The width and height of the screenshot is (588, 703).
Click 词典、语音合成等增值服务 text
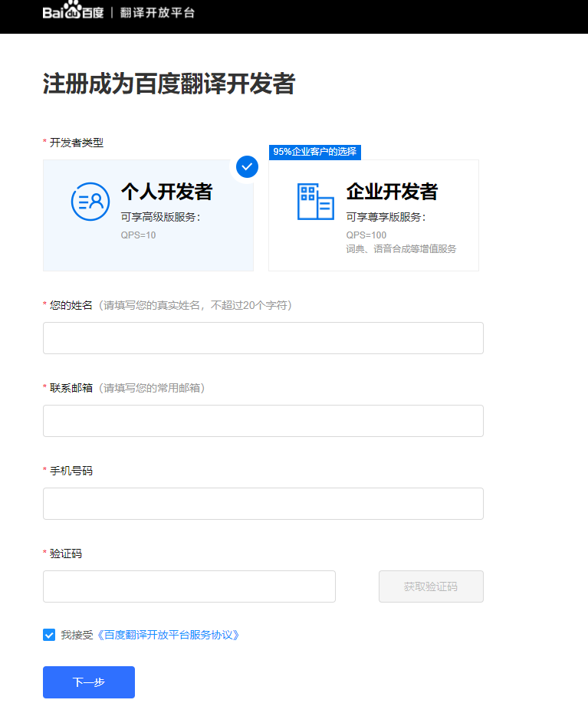click(x=401, y=249)
